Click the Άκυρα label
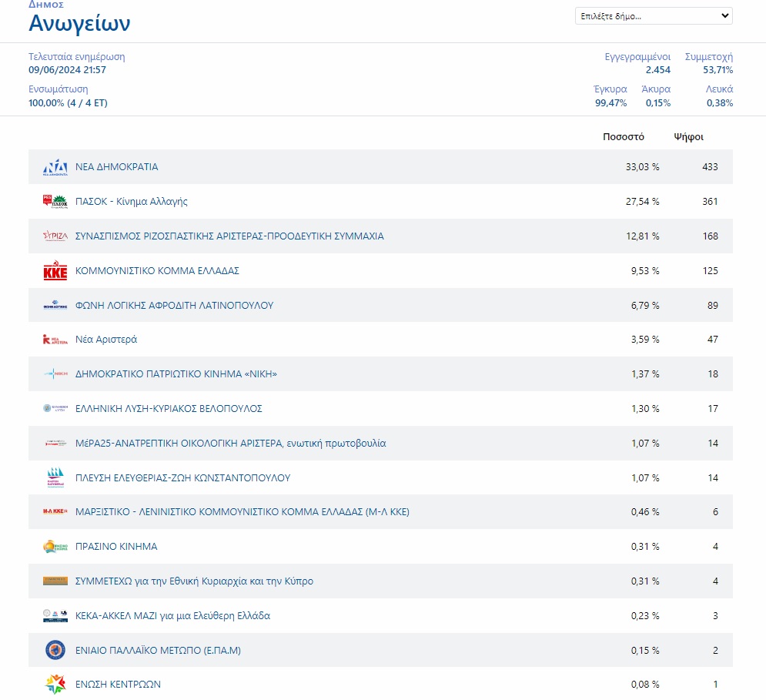This screenshot has height=700, width=766. tap(656, 89)
